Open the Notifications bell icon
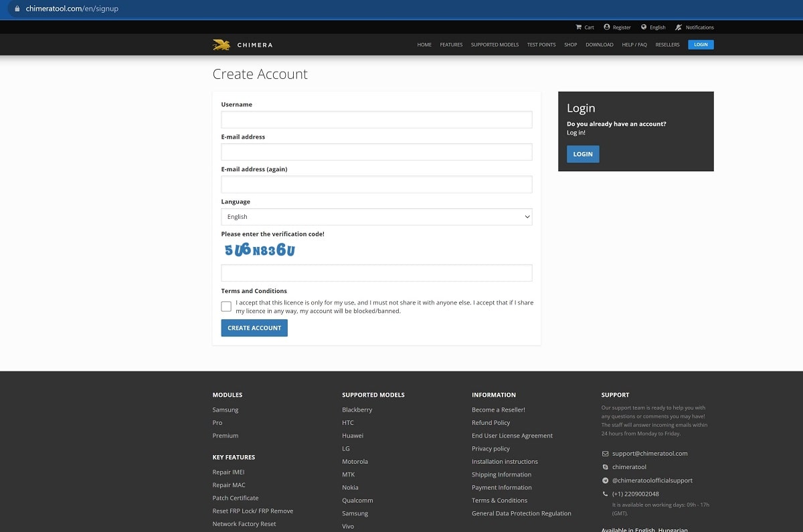This screenshot has width=803, height=532. point(679,27)
